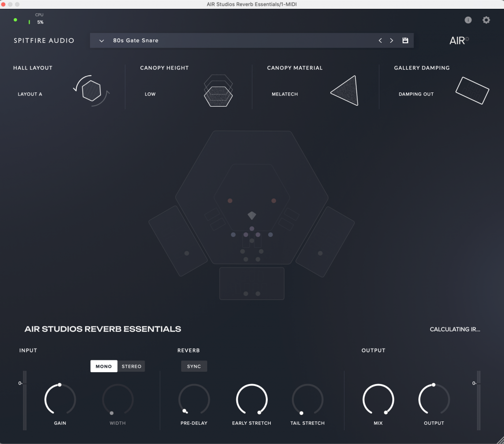Image resolution: width=504 pixels, height=444 pixels.
Task: Click the Canopy Height stacked hexagons icon
Action: pos(218,91)
